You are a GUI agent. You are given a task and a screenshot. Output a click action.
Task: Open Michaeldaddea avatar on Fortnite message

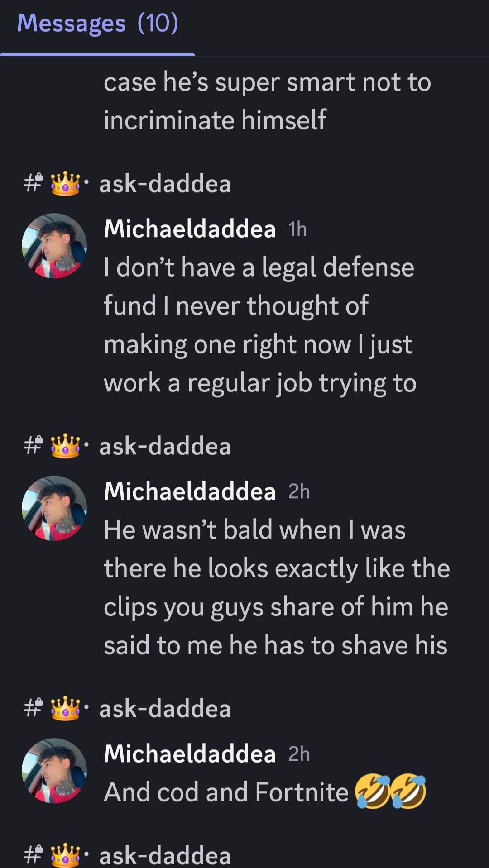[x=54, y=771]
